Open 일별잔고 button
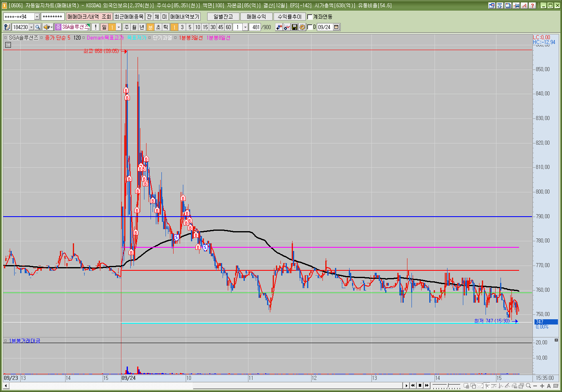562x392 pixels. tap(223, 17)
